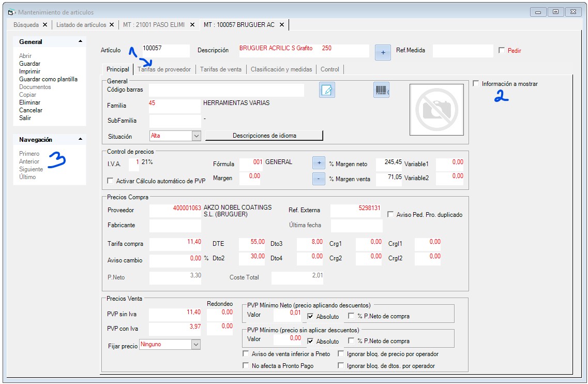Click Guardar in the General panel
The width and height of the screenshot is (588, 384).
(x=29, y=64)
